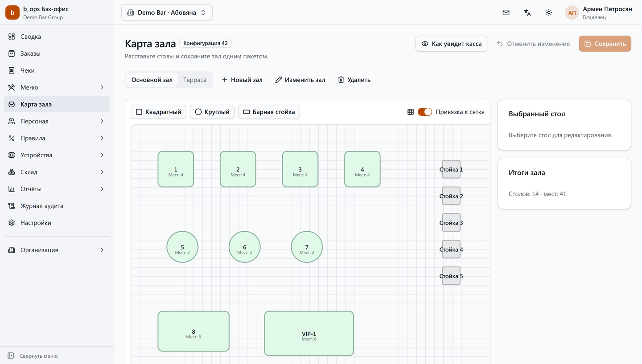Click the b_ops logo icon
This screenshot has height=364, width=642.
pos(12,12)
